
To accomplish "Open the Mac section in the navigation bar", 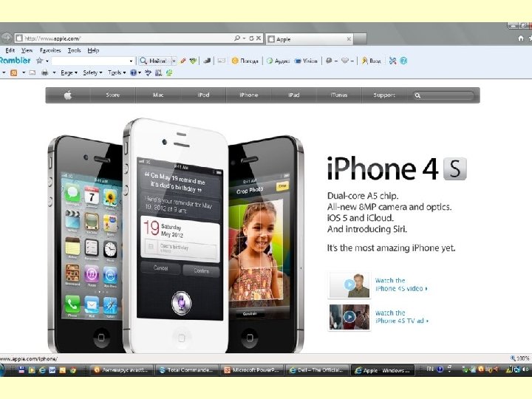I will pos(158,95).
